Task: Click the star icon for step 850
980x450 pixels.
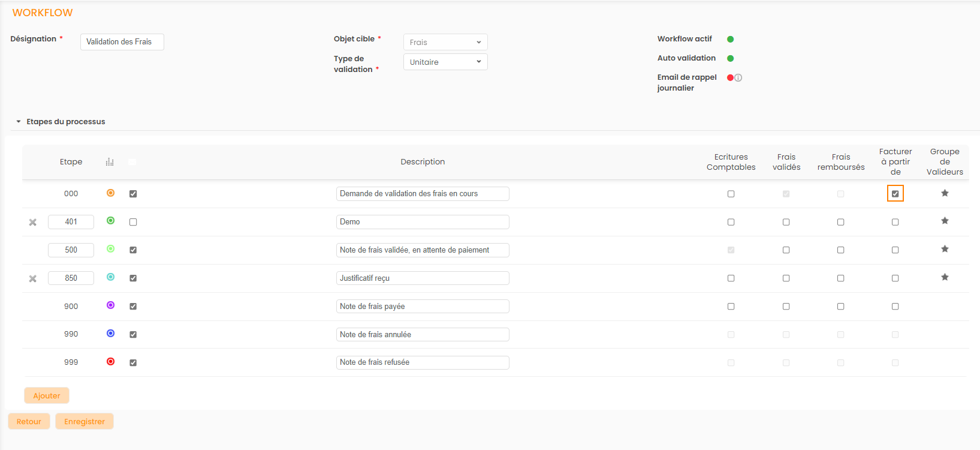Action: (945, 277)
